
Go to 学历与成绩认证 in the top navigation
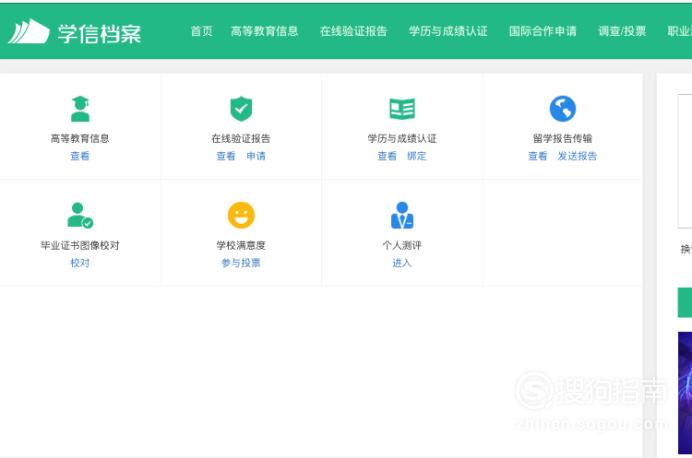448,31
